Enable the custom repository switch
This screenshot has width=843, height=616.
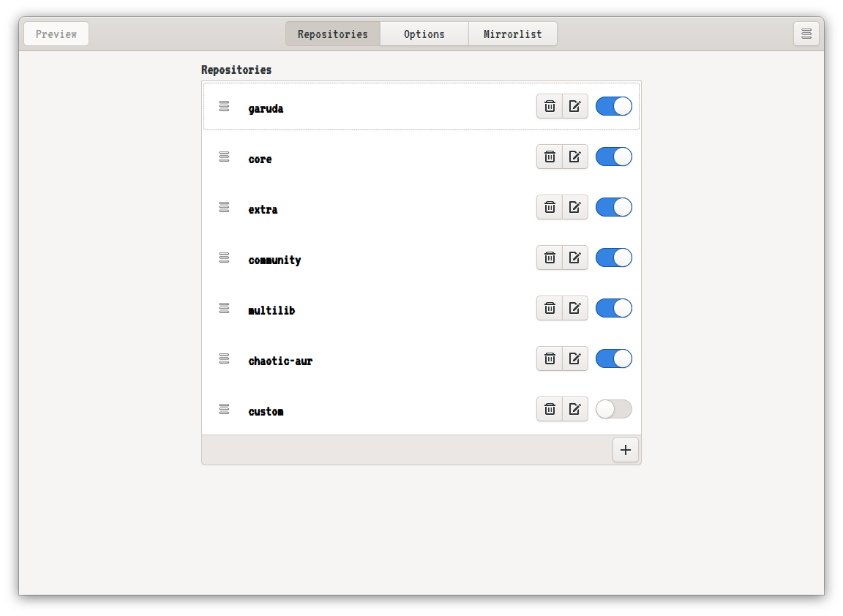[x=613, y=410]
